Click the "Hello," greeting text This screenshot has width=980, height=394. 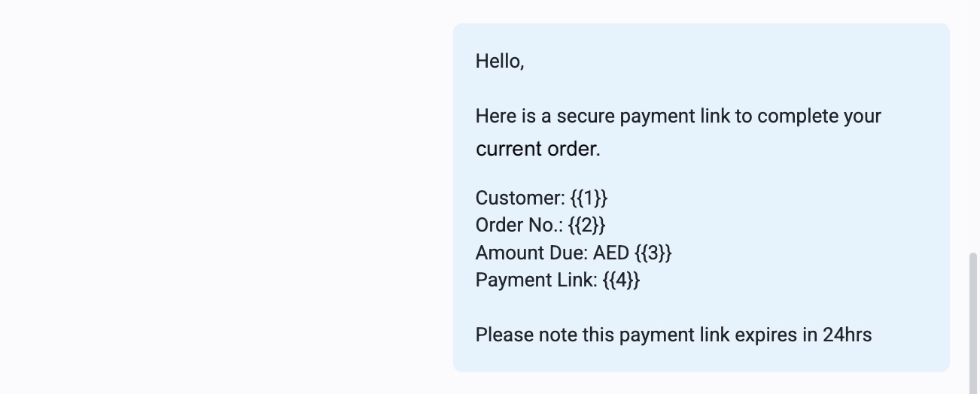[500, 62]
